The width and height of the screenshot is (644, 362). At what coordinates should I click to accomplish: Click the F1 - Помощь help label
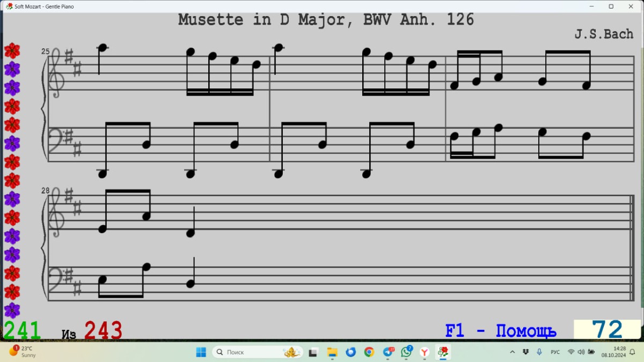click(x=501, y=331)
